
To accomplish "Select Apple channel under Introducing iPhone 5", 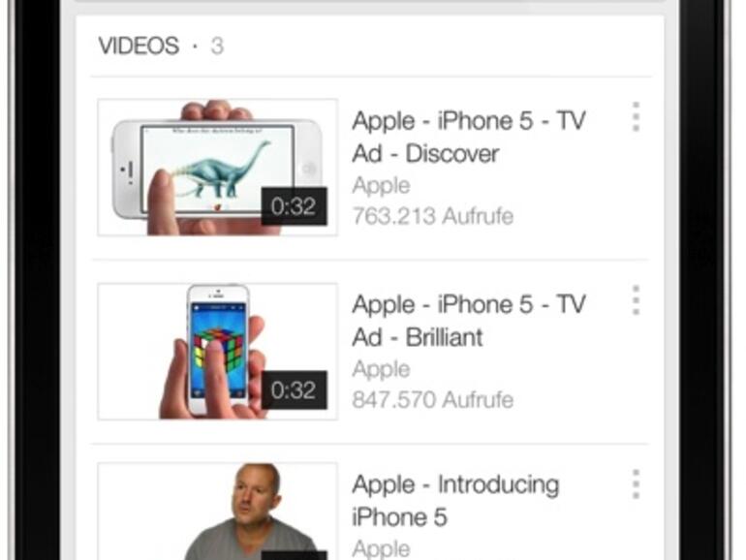I will click(381, 549).
